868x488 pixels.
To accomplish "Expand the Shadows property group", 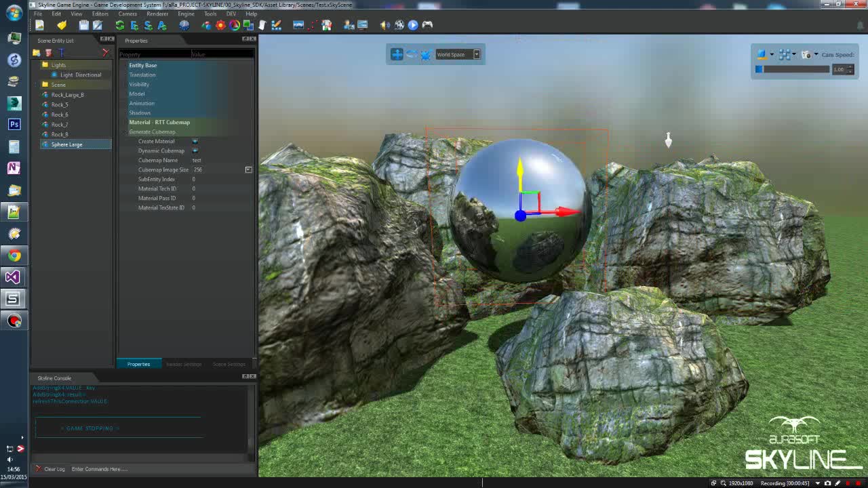I will (x=140, y=113).
